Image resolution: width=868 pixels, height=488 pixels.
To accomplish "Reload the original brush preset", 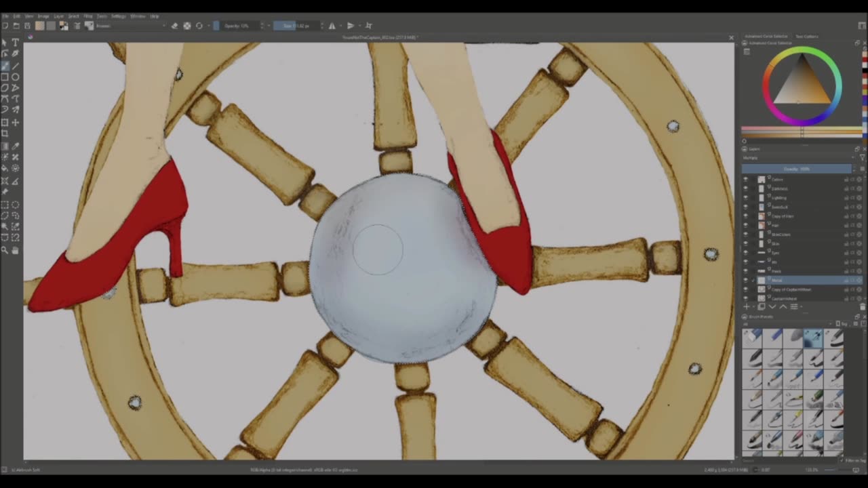I will click(x=199, y=26).
